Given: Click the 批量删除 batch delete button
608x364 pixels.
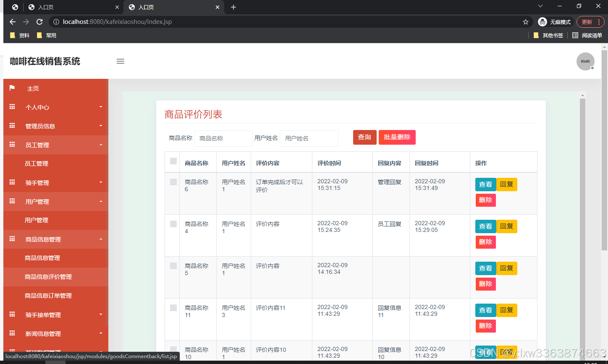Looking at the screenshot, I should pos(397,137).
